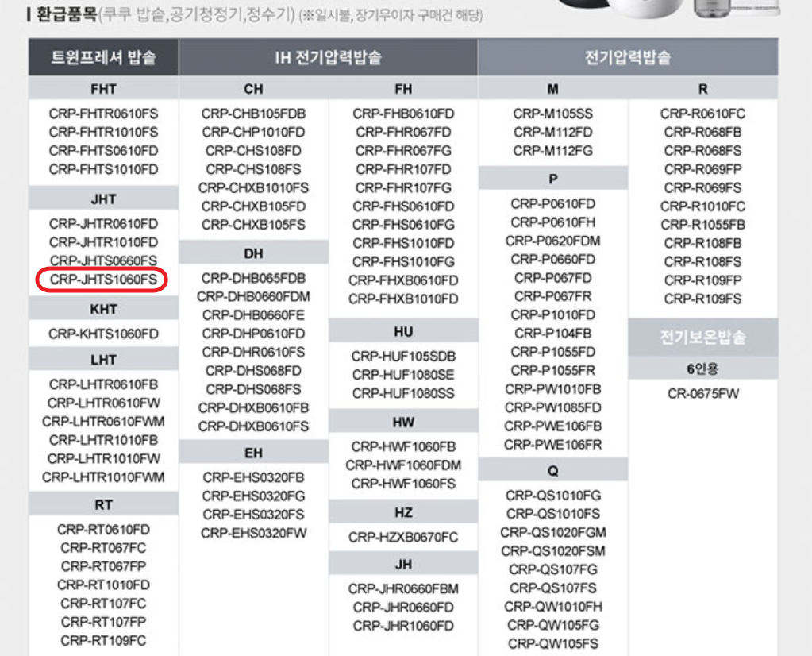Screen dimensions: 812x656
Task: Click CRP-JHTR0610FD model entry
Action: click(x=103, y=224)
